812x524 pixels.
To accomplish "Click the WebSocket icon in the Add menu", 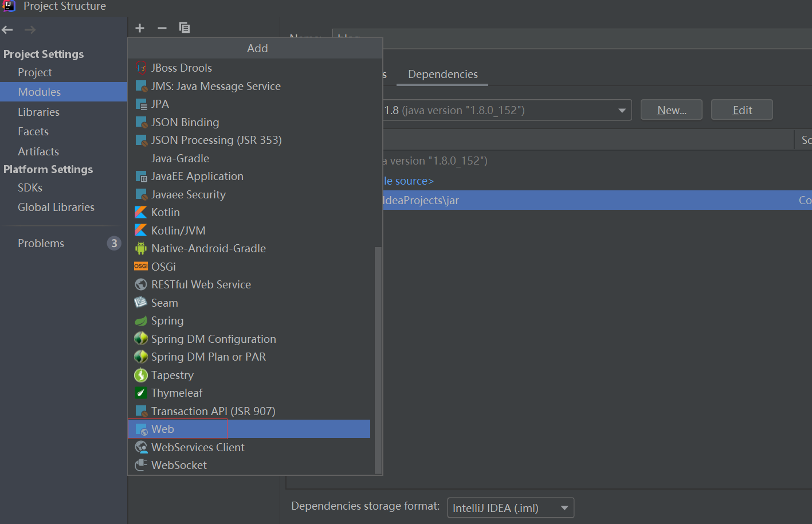I will coord(141,465).
